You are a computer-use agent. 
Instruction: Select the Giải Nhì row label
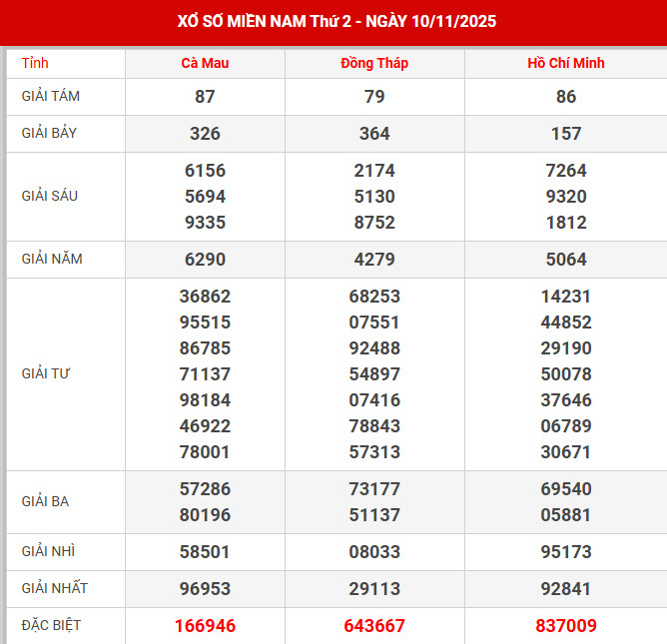48,551
